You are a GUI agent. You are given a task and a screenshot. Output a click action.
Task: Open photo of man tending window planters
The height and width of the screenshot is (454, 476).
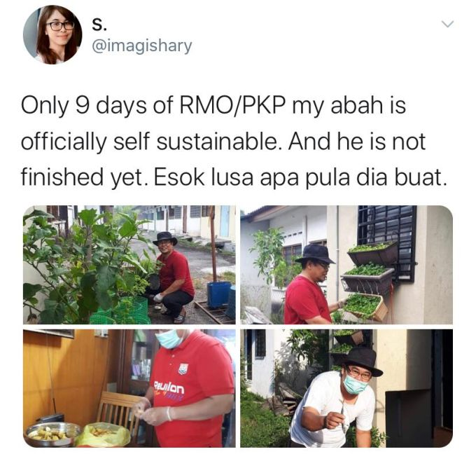tap(346, 265)
